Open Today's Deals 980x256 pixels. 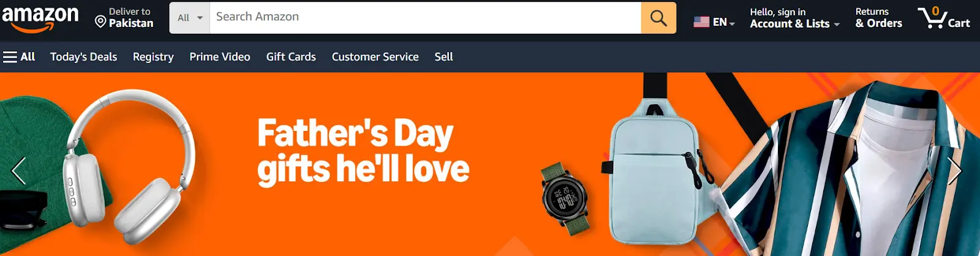coord(83,57)
